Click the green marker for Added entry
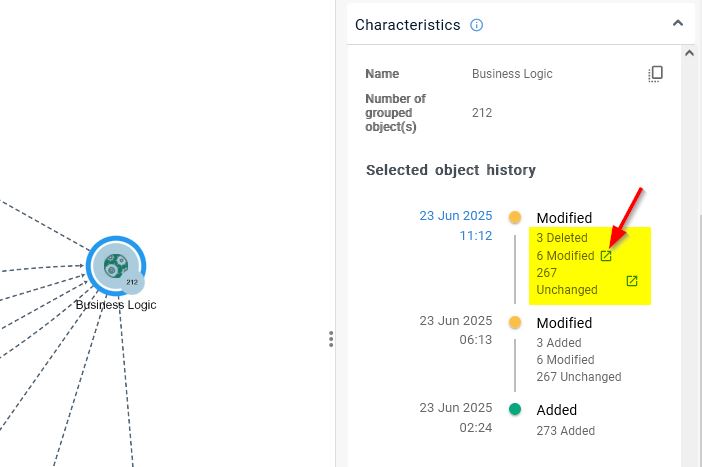Screen dimensions: 702x467 click(515, 409)
